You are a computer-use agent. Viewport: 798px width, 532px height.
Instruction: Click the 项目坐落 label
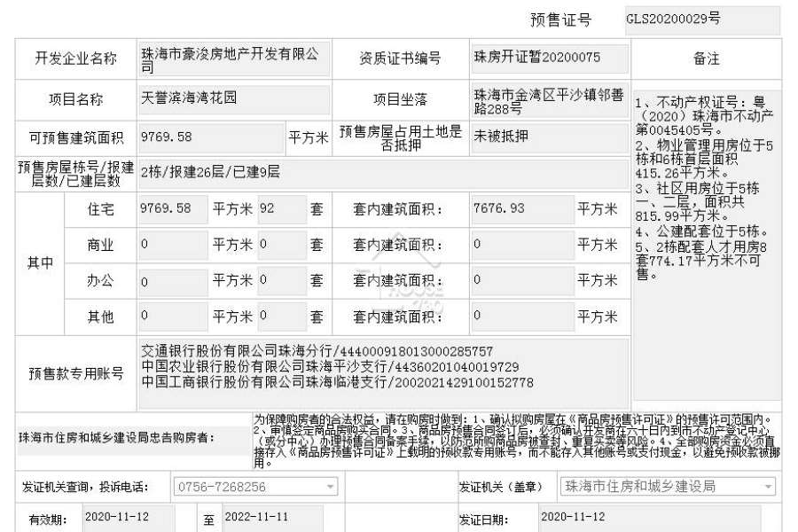pyautogui.click(x=400, y=99)
